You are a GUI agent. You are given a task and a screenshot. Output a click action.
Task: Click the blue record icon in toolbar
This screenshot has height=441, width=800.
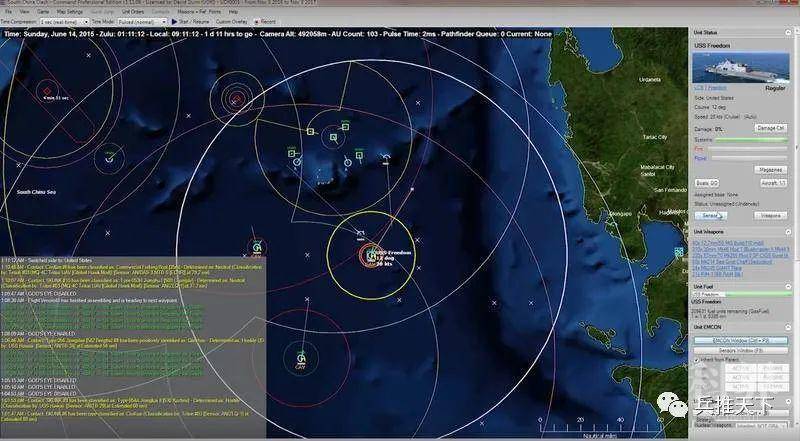point(256,21)
